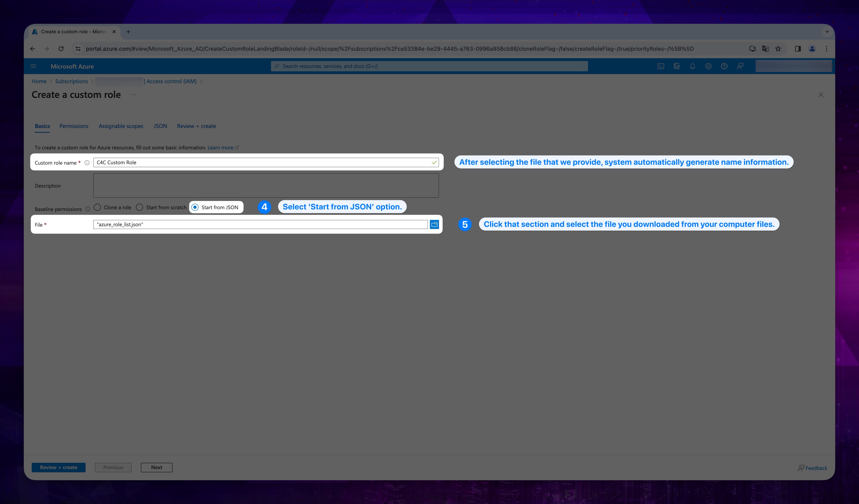Click the browser address bar URL
Screen dimensions: 859x504
390,49
